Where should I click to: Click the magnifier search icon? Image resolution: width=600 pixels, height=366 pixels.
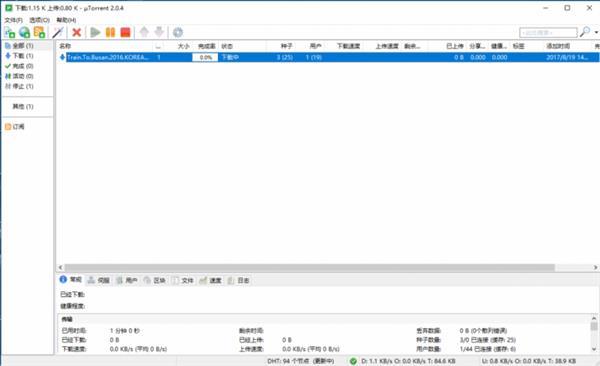tap(585, 32)
